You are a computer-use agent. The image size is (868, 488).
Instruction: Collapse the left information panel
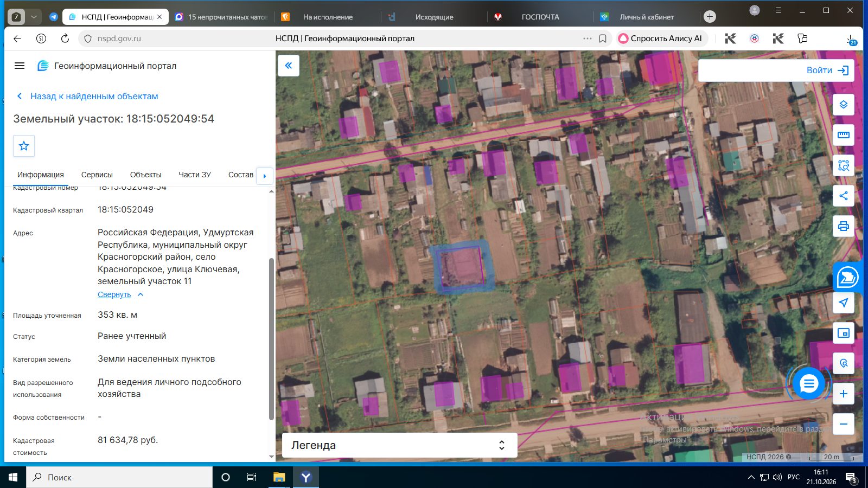coord(289,66)
